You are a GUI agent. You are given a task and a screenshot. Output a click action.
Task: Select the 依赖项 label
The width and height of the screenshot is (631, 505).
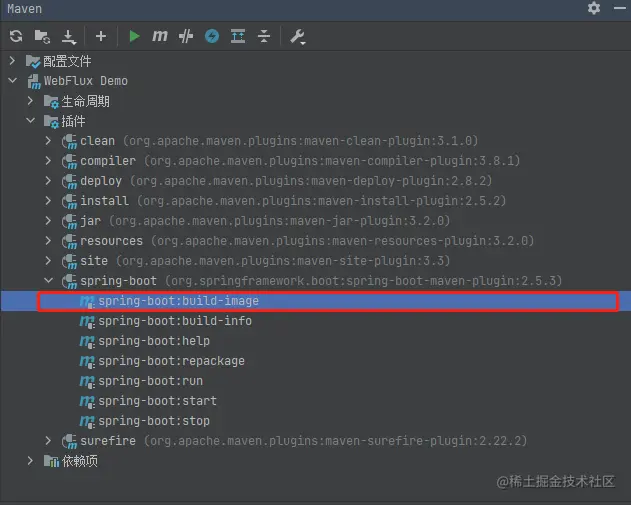point(80,461)
